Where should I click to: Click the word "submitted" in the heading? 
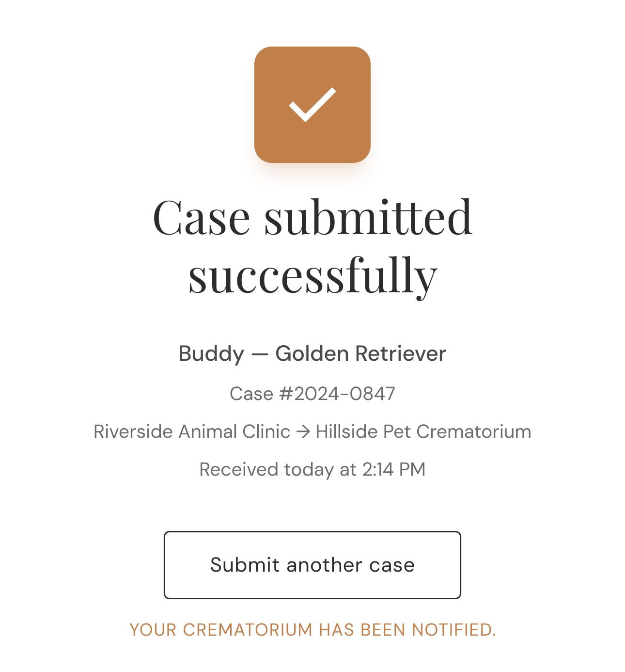(368, 218)
